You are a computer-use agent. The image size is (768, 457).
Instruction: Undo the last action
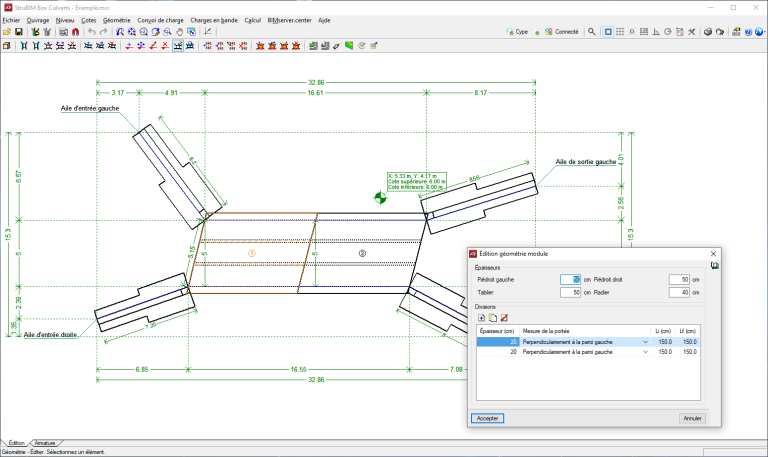(92, 32)
